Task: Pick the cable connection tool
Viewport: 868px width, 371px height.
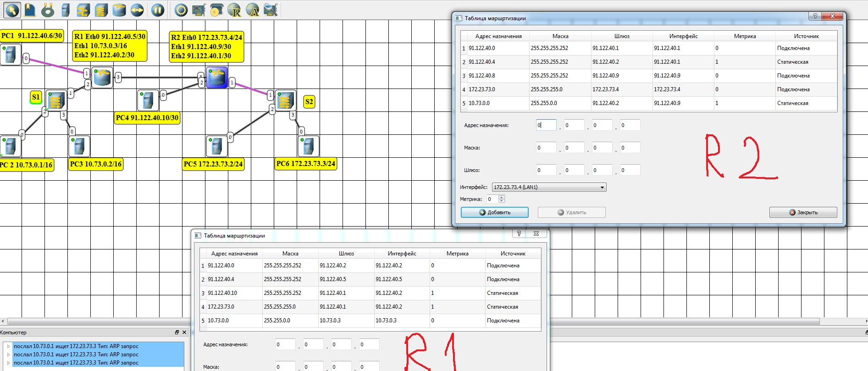Action: (48, 10)
